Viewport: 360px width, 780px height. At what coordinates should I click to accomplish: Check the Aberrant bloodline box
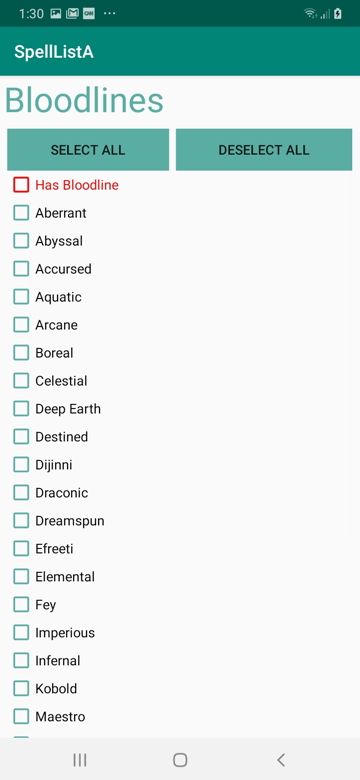[21, 213]
